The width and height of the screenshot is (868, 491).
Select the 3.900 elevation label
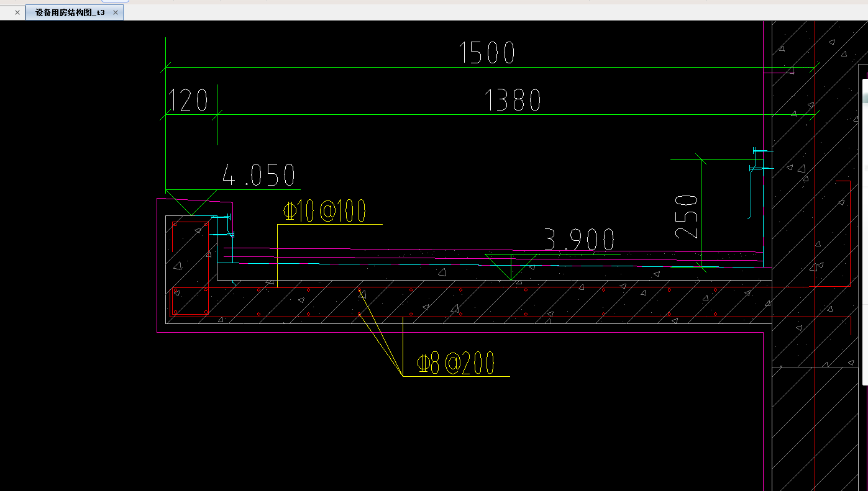(579, 240)
